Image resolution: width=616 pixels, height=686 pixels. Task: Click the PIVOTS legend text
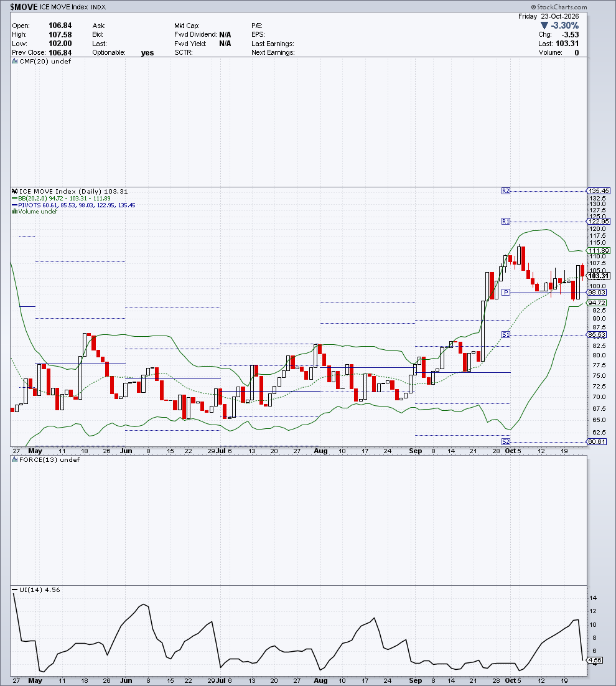(x=77, y=205)
